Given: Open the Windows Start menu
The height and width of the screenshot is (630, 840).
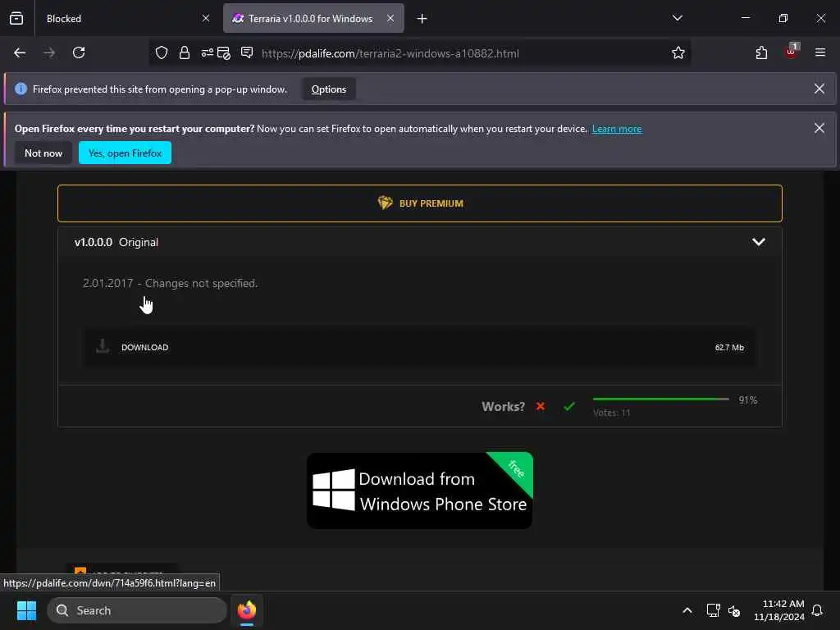Looking at the screenshot, I should (26, 610).
